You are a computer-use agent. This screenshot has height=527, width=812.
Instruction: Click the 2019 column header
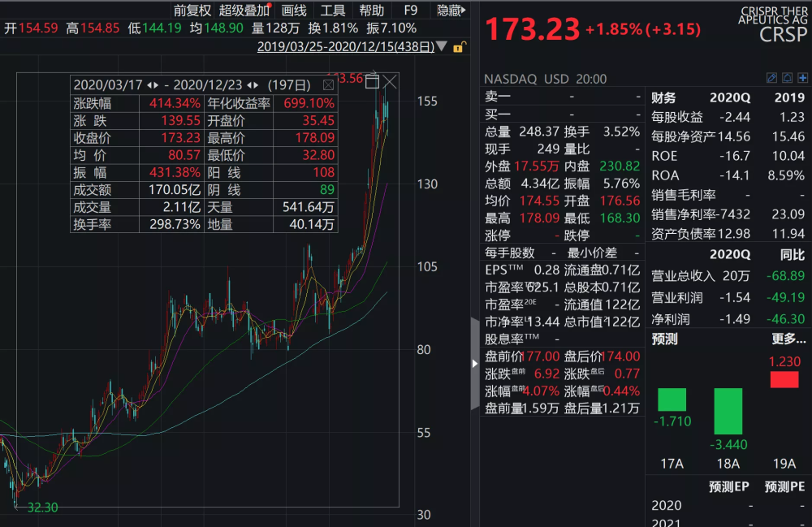click(789, 97)
